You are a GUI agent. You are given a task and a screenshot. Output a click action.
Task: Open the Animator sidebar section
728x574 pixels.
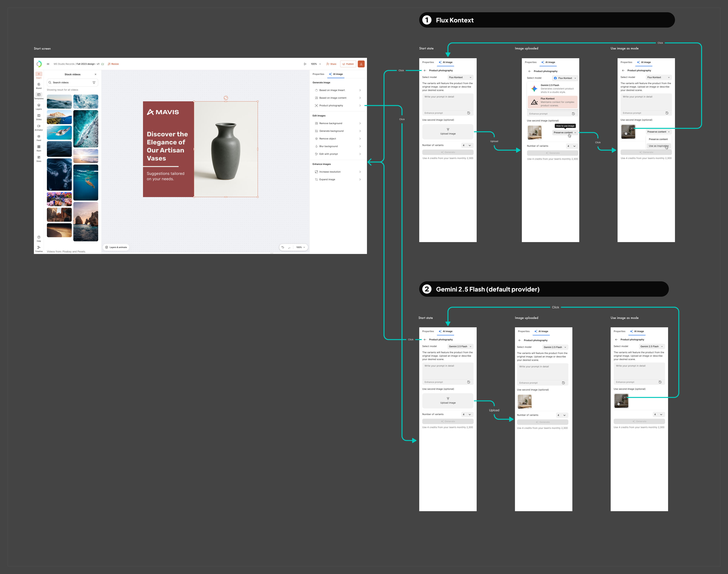click(39, 127)
